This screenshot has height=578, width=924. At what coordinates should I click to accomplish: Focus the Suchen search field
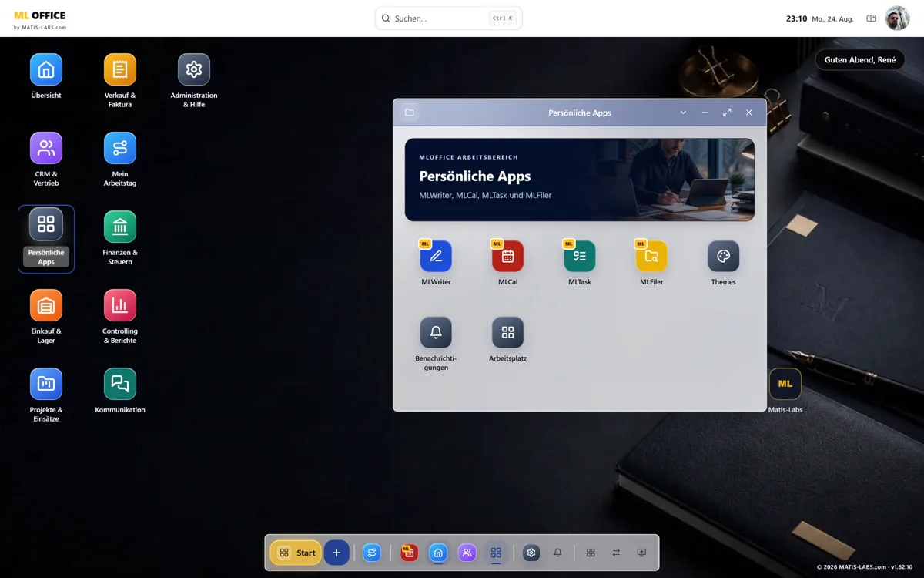click(449, 18)
